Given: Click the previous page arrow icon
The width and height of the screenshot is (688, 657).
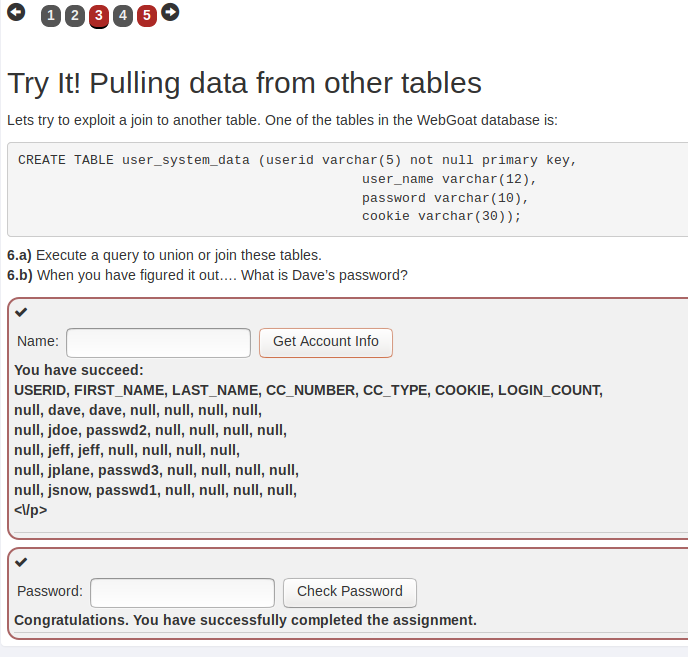Looking at the screenshot, I should point(16,13).
